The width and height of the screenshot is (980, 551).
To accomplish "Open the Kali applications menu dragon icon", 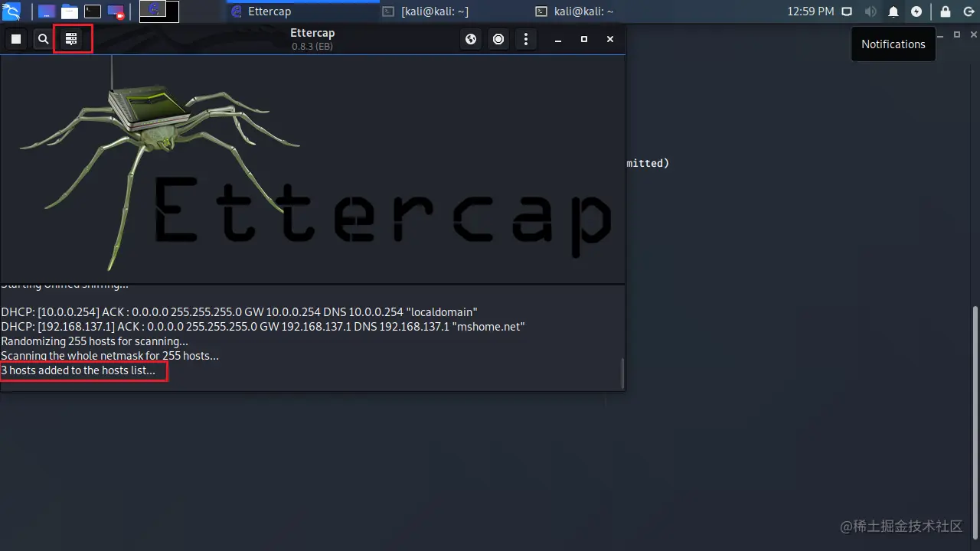I will 11,11.
